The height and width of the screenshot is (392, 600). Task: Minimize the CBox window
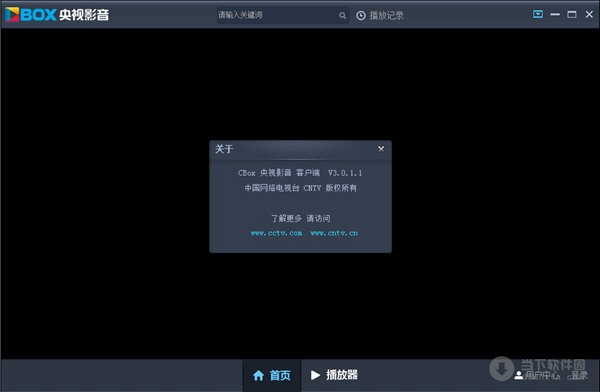[x=555, y=15]
